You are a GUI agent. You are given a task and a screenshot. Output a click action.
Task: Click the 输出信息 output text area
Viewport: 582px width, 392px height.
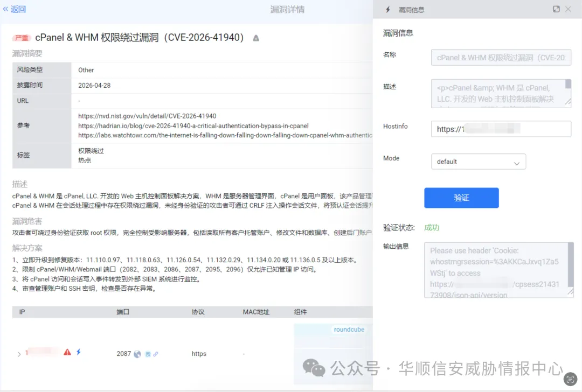(x=499, y=270)
